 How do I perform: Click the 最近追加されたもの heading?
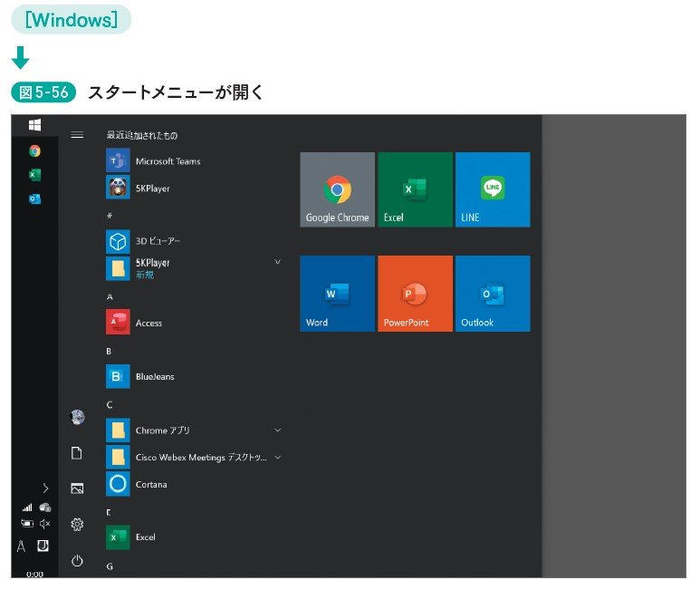click(142, 135)
